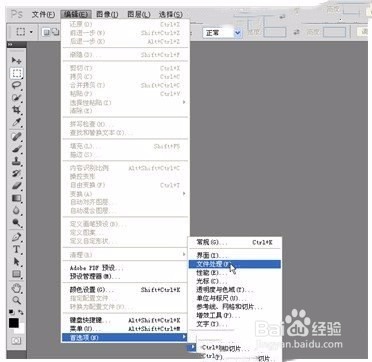Image resolution: width=372 pixels, height=362 pixels.
Task: Select the Eraser tool
Action: click(x=16, y=186)
